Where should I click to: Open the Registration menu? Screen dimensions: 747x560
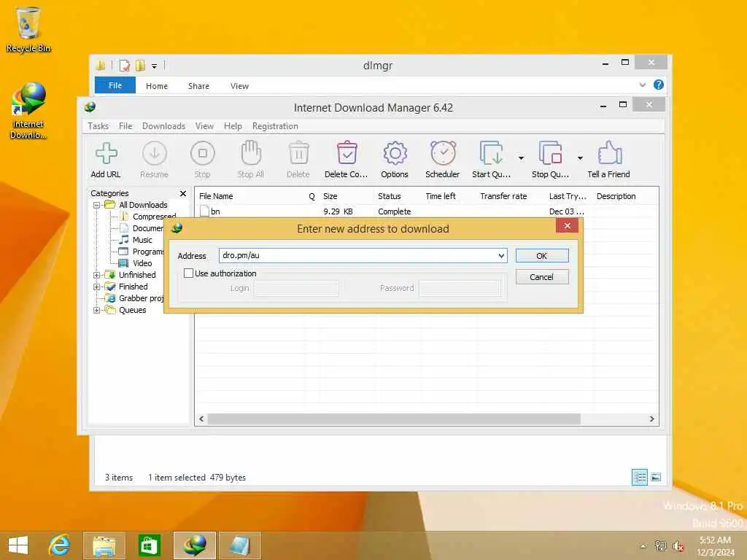click(275, 126)
